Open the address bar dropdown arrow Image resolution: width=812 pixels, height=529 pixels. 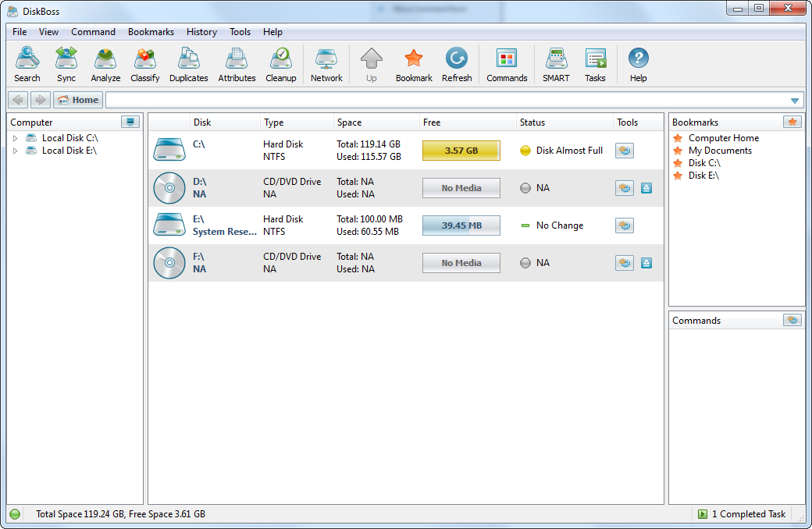795,101
